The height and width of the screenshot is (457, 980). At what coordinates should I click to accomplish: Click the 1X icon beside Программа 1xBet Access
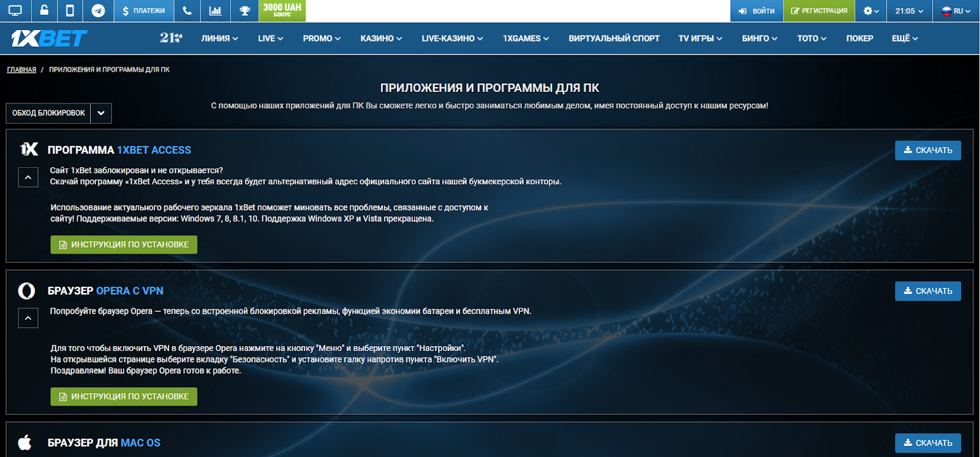click(29, 149)
